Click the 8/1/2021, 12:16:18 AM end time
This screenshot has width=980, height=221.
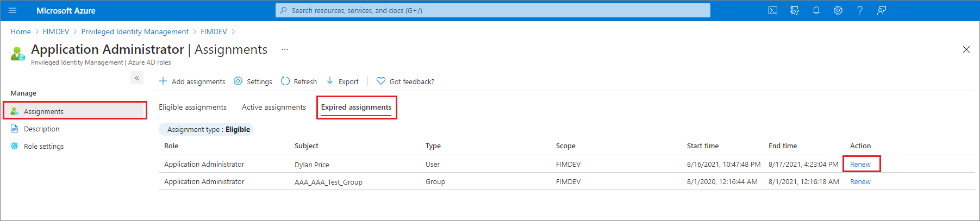(x=804, y=181)
